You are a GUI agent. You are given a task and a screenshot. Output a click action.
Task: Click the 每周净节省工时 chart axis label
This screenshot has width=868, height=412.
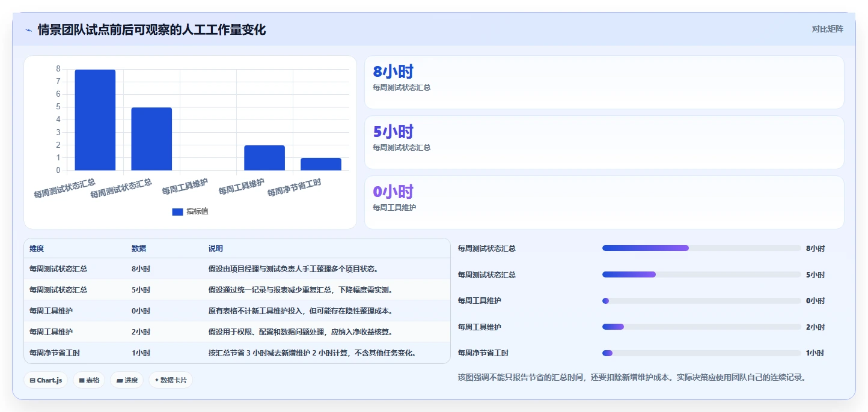coord(294,187)
